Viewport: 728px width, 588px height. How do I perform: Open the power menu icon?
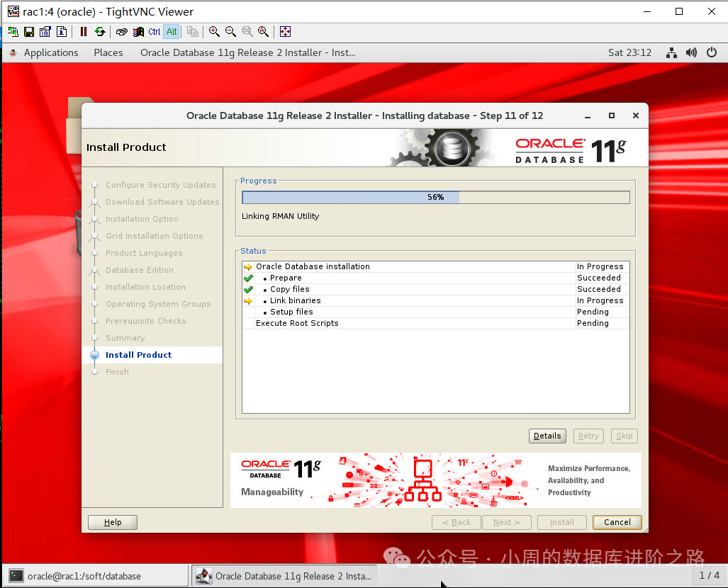[712, 52]
